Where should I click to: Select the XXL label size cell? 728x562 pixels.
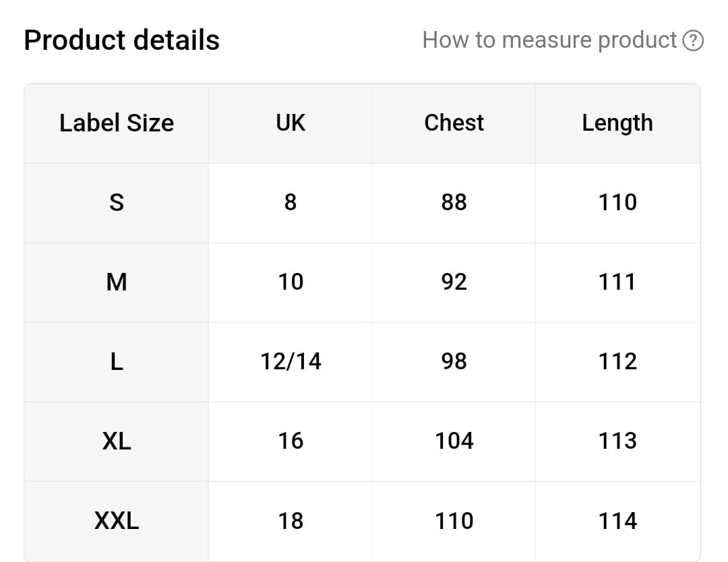pos(117,521)
